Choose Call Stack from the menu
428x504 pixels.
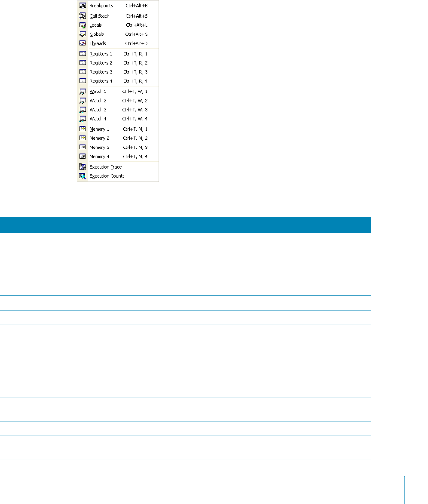pos(118,16)
